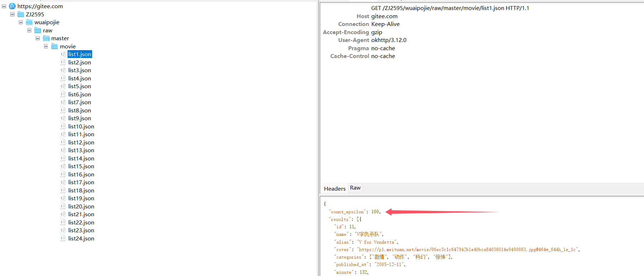Choose list9.json in the tree
Screen dimensions: 644x276
pos(80,118)
